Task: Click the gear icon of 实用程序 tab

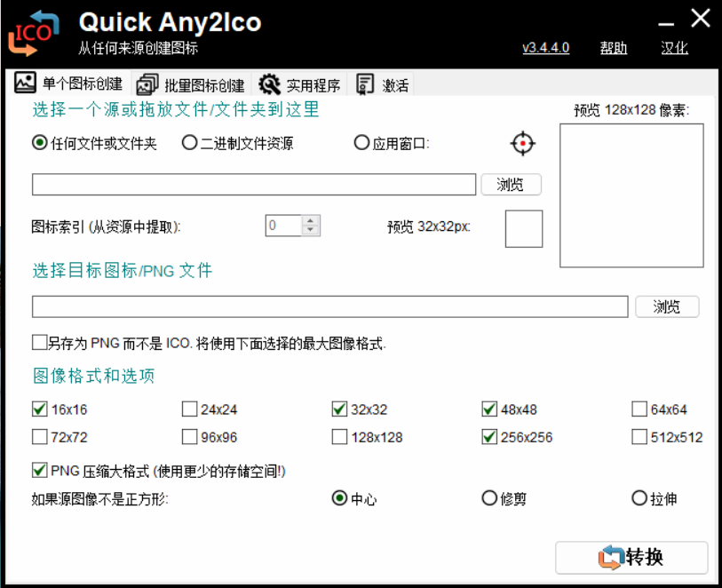Action: coord(269,84)
